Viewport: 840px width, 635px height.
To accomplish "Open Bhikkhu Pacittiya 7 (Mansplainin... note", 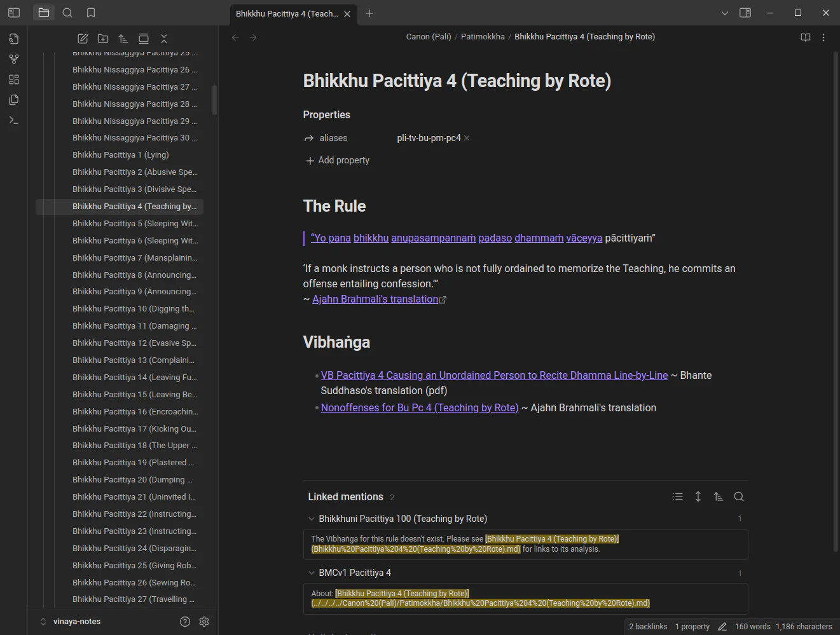I will click(x=120, y=258).
